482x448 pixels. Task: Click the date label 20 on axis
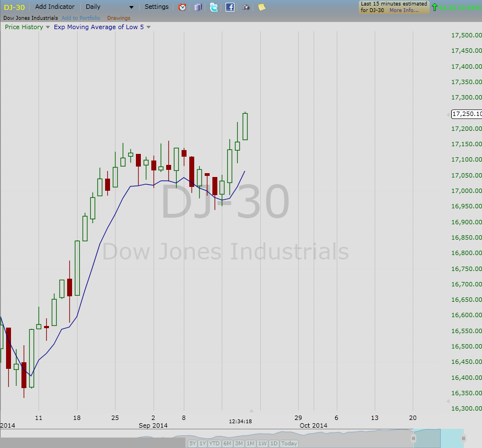[x=413, y=418]
